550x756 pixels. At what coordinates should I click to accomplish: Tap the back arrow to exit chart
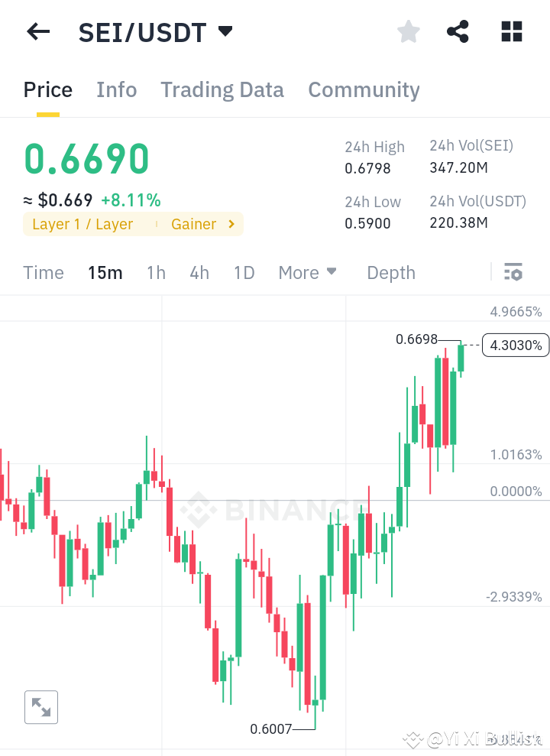pyautogui.click(x=38, y=31)
